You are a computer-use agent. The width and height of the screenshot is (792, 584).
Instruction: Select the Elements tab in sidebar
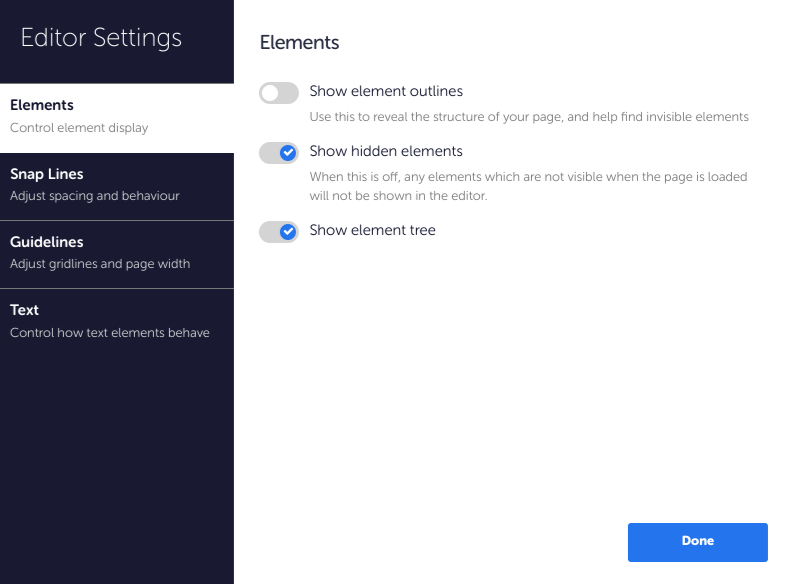(x=117, y=118)
